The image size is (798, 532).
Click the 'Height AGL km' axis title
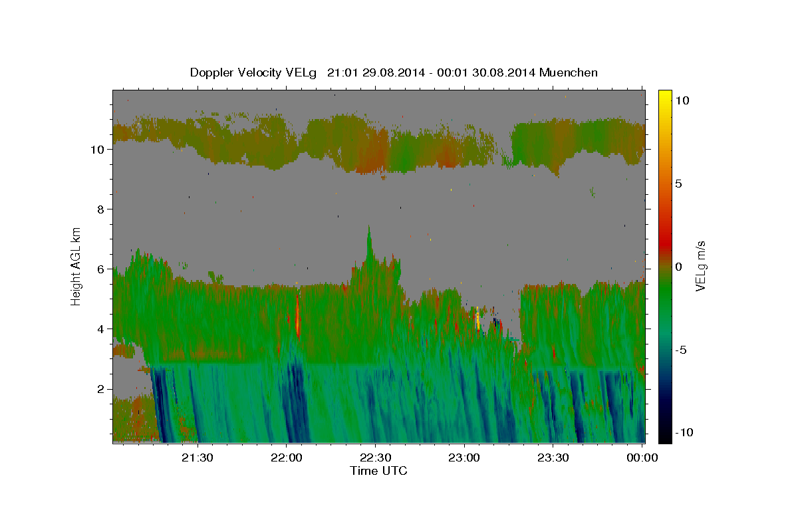click(x=76, y=266)
